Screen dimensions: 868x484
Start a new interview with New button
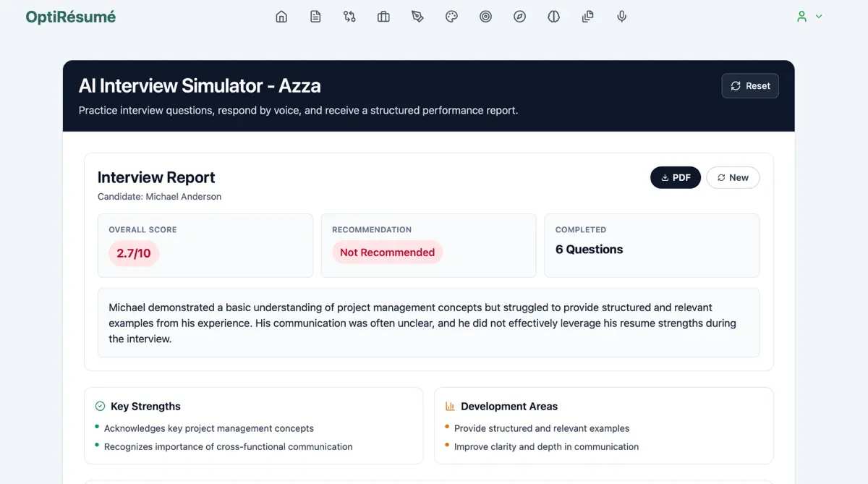pyautogui.click(x=732, y=178)
